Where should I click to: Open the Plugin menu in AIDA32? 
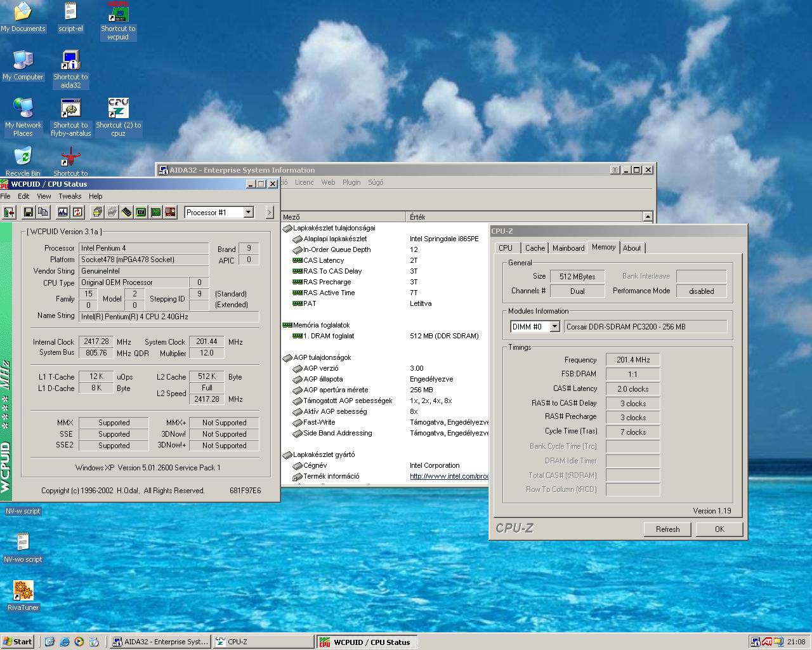pos(351,182)
